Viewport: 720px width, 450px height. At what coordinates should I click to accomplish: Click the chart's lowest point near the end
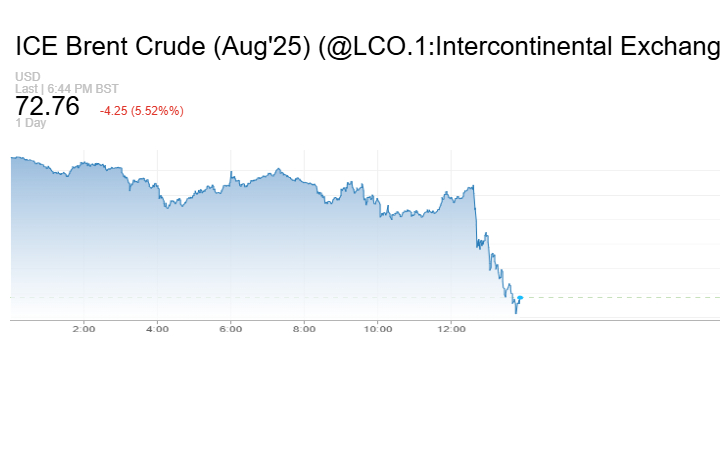[516, 313]
